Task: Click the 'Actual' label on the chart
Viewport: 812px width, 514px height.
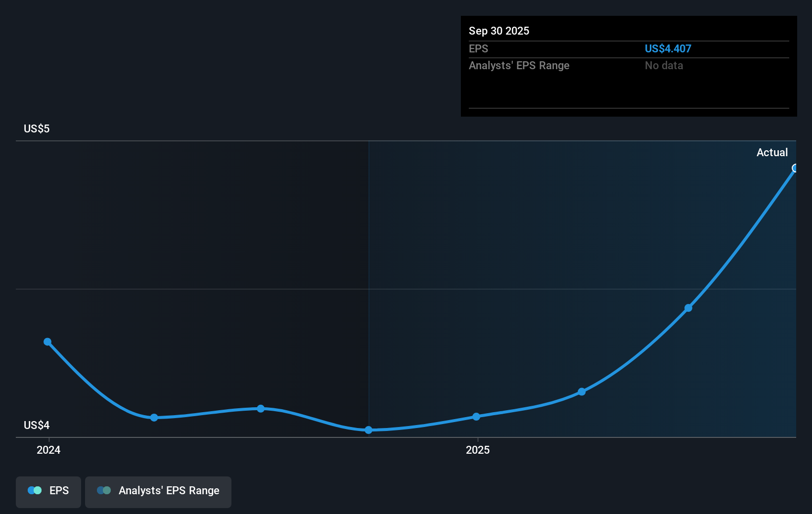Action: [x=772, y=152]
